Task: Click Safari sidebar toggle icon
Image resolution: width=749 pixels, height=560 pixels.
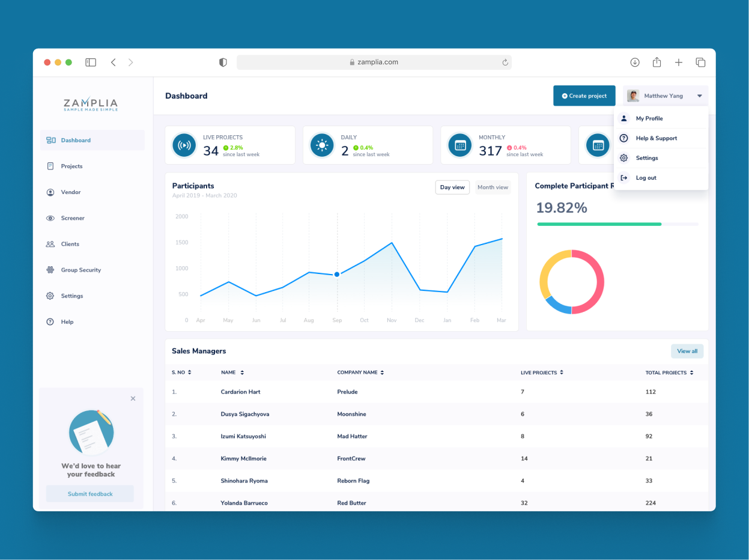Action: 91,62
